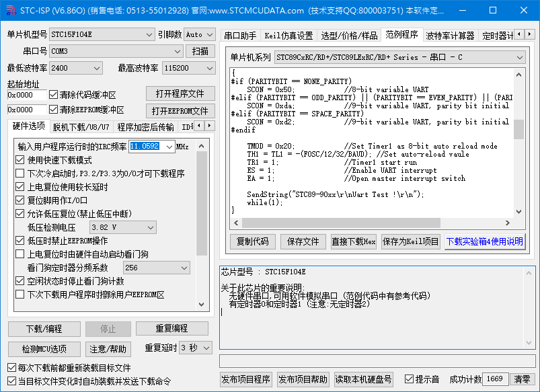Click 打开程序文件 button
Viewport: 540px width, 392px height.
[x=180, y=93]
